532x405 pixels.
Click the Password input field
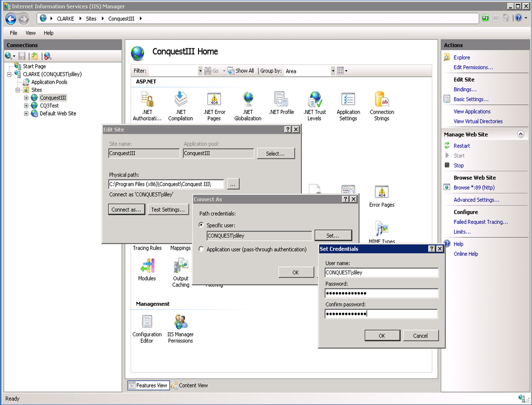pyautogui.click(x=381, y=293)
